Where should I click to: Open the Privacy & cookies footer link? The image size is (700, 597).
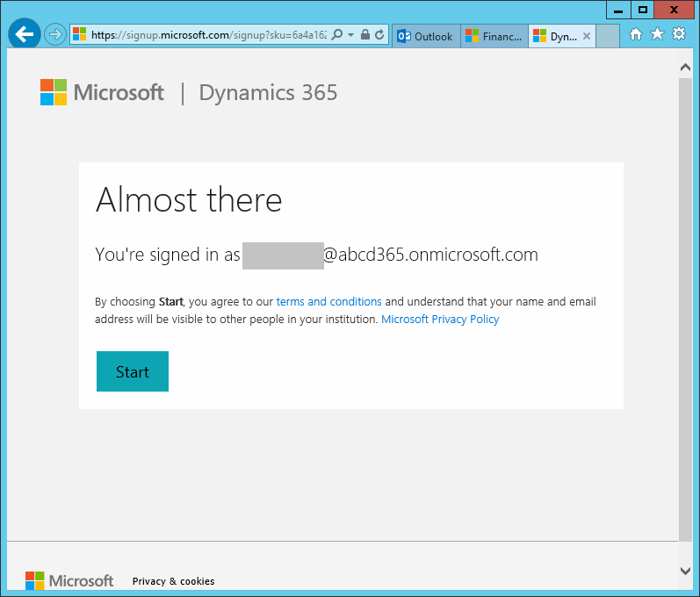[173, 581]
